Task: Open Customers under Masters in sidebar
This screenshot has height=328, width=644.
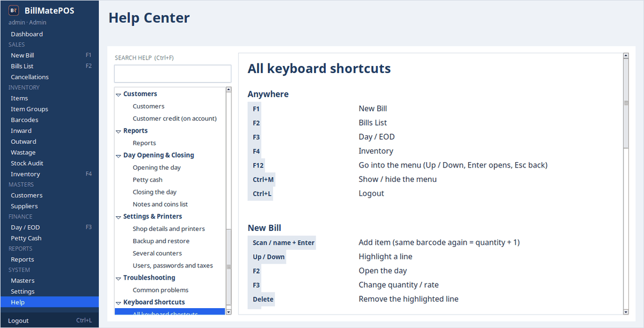Action: tap(49, 195)
